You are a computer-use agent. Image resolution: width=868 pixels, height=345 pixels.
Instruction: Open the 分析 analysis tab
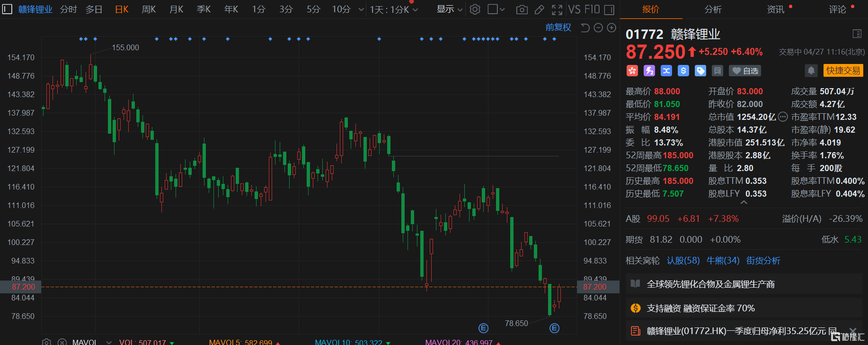pos(713,9)
